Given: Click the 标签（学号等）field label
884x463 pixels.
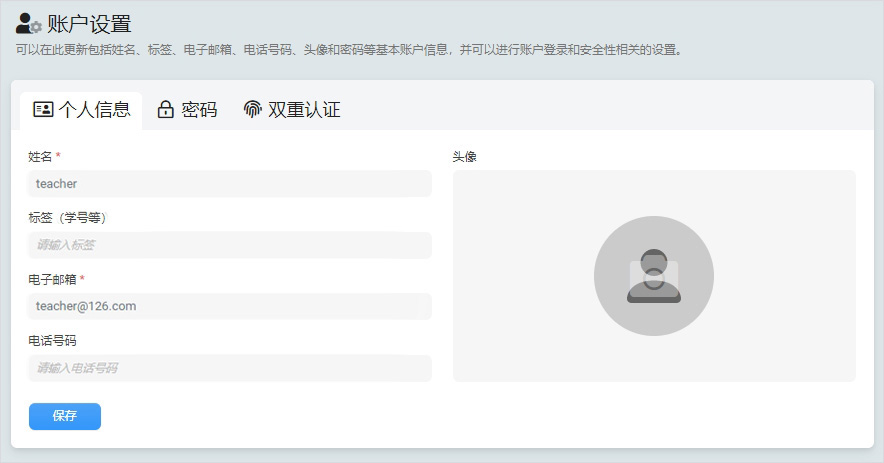Looking at the screenshot, I should 67,218.
